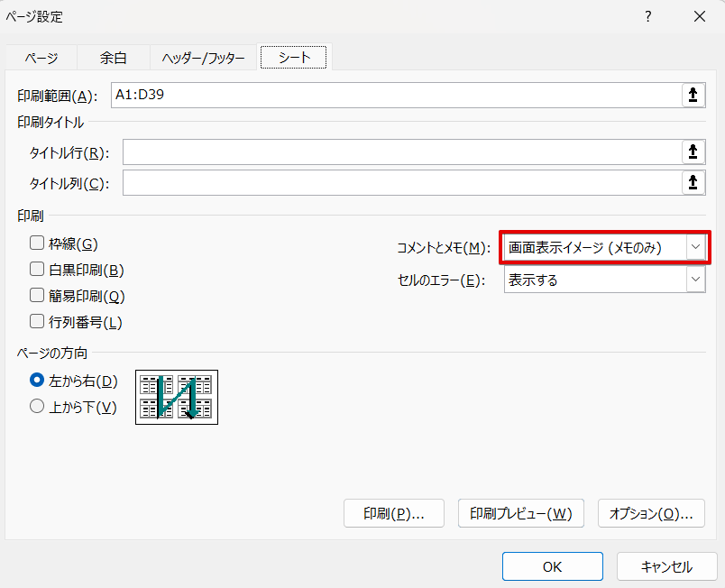Click the collapse-dialog arrow for タイトル行
The height and width of the screenshot is (588, 725).
point(693,152)
